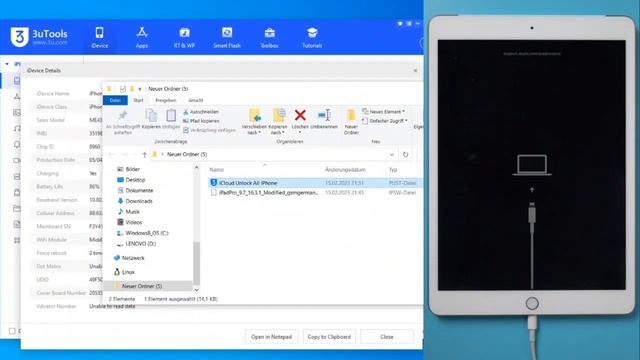Select Netzwerk in the navigation pane

pos(129,258)
